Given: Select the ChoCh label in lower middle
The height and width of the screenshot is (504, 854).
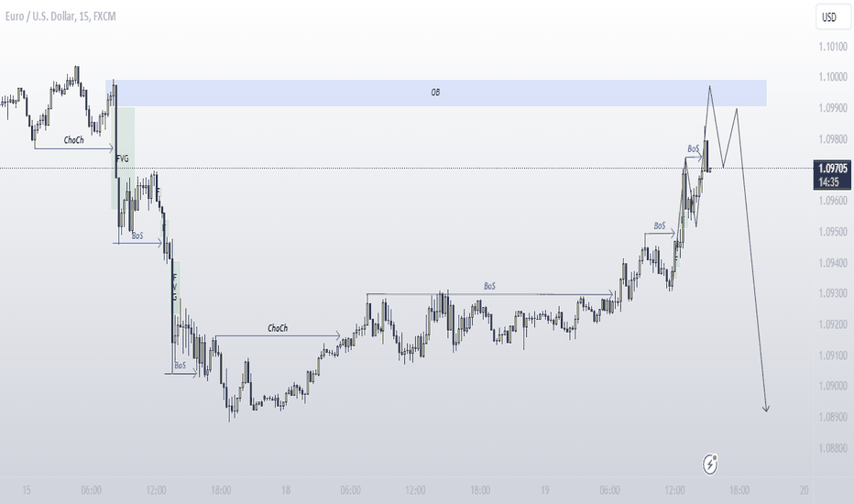Looking at the screenshot, I should pos(278,328).
